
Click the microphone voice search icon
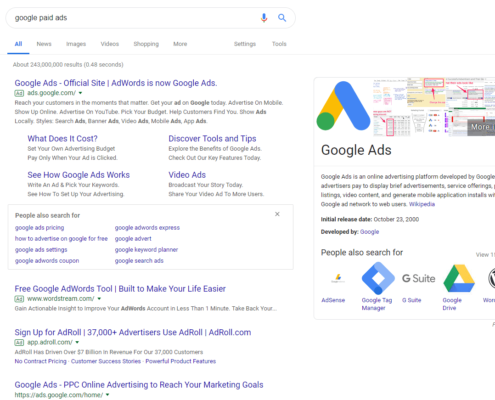[x=264, y=18]
